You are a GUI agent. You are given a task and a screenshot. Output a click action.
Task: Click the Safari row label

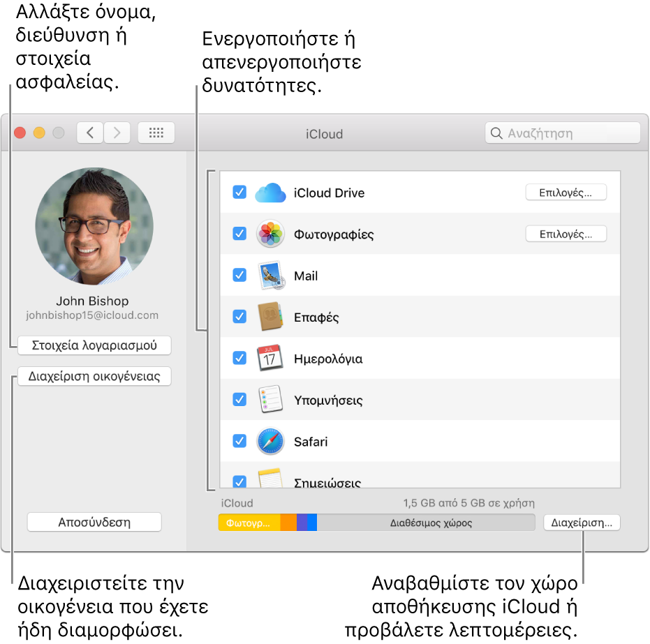click(x=311, y=442)
